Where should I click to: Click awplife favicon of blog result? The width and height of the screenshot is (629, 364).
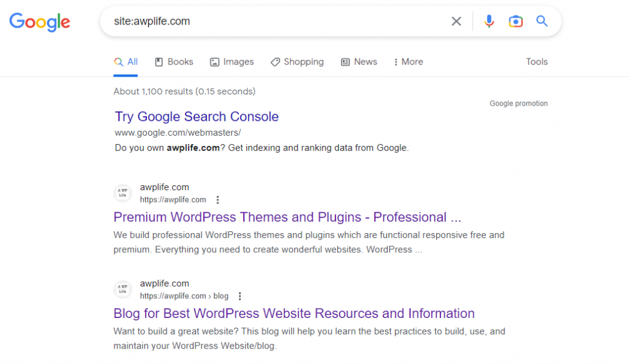click(x=123, y=290)
